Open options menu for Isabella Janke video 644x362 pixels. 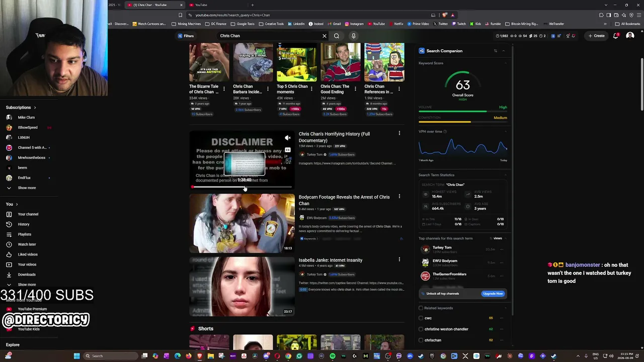(x=399, y=259)
